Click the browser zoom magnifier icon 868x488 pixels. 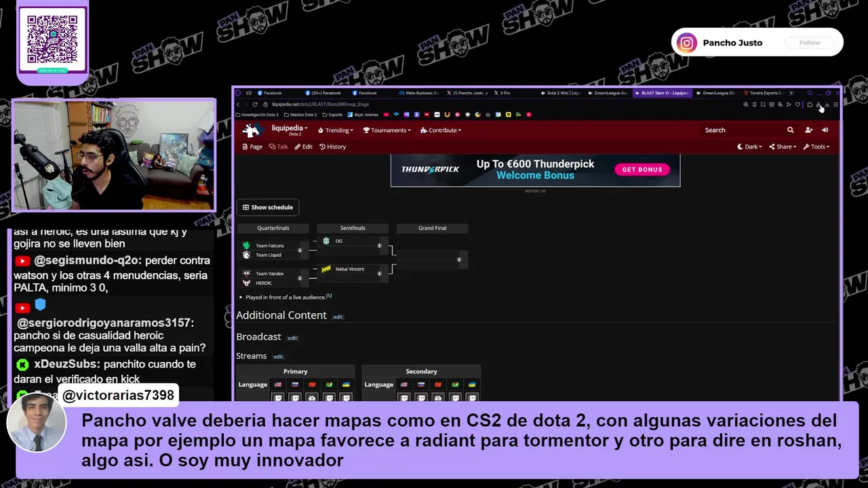tap(746, 104)
